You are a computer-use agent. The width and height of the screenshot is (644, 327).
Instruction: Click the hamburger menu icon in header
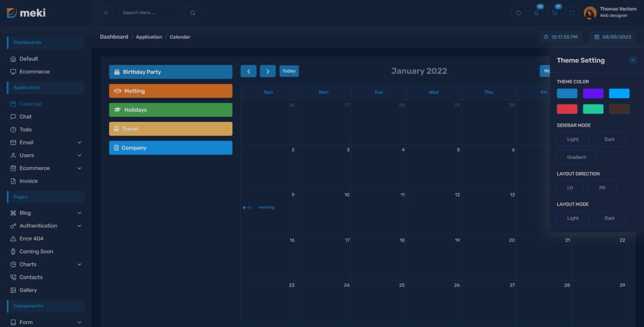(x=106, y=13)
